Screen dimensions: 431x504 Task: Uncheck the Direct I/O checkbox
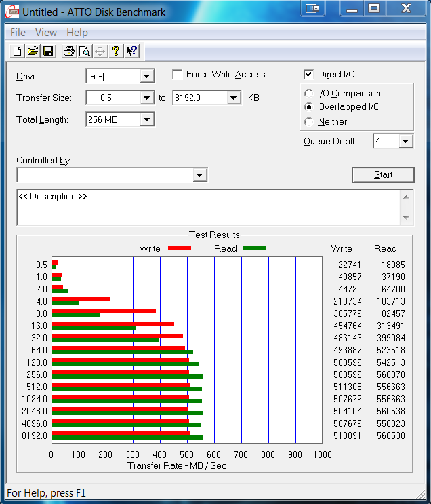pyautogui.click(x=309, y=75)
